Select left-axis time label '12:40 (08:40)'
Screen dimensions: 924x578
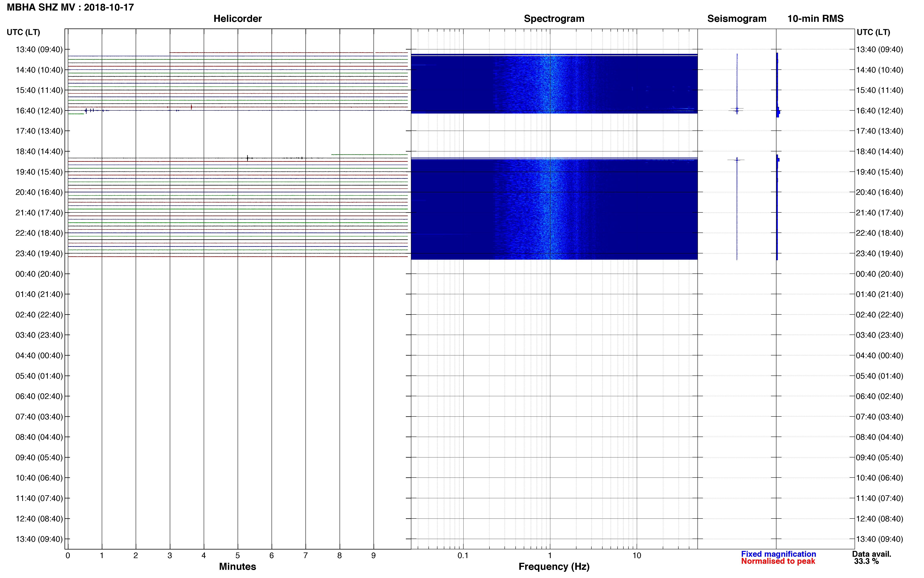39,519
